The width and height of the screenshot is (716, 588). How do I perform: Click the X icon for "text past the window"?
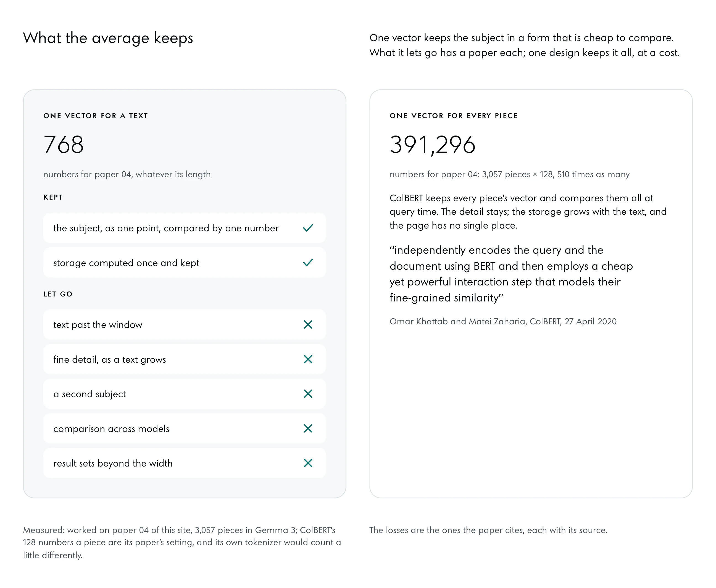click(308, 324)
